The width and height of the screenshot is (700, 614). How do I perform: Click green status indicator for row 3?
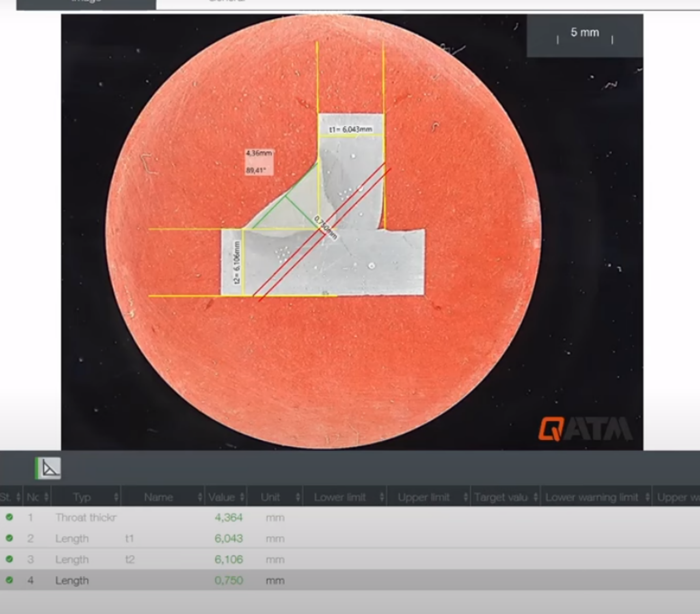point(9,559)
